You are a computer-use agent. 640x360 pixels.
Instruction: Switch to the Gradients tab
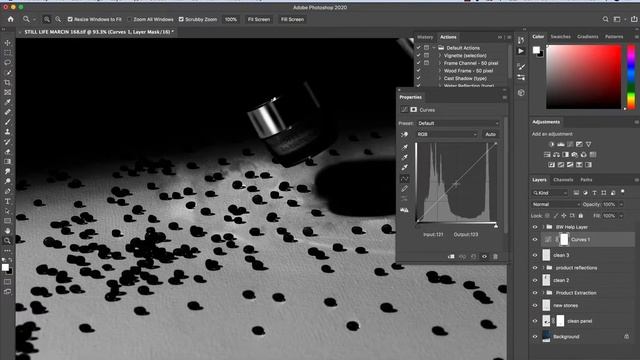(x=587, y=37)
